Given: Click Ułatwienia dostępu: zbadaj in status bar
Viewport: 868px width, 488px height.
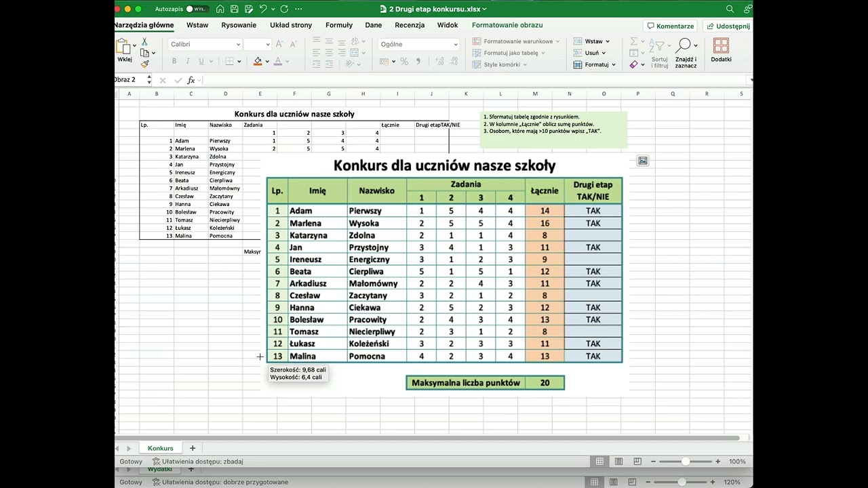Looking at the screenshot, I should pyautogui.click(x=198, y=462).
